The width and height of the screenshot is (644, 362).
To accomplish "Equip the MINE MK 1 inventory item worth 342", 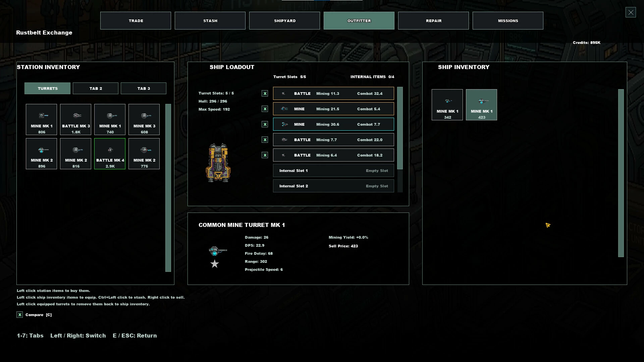I will pyautogui.click(x=447, y=105).
